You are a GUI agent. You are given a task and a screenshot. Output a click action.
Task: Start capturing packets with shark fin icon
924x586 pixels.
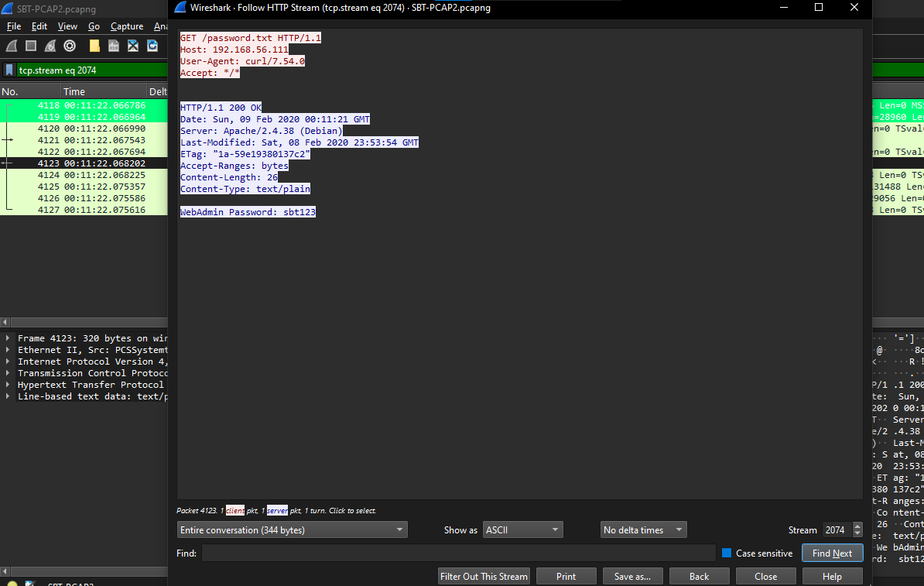[x=12, y=46]
